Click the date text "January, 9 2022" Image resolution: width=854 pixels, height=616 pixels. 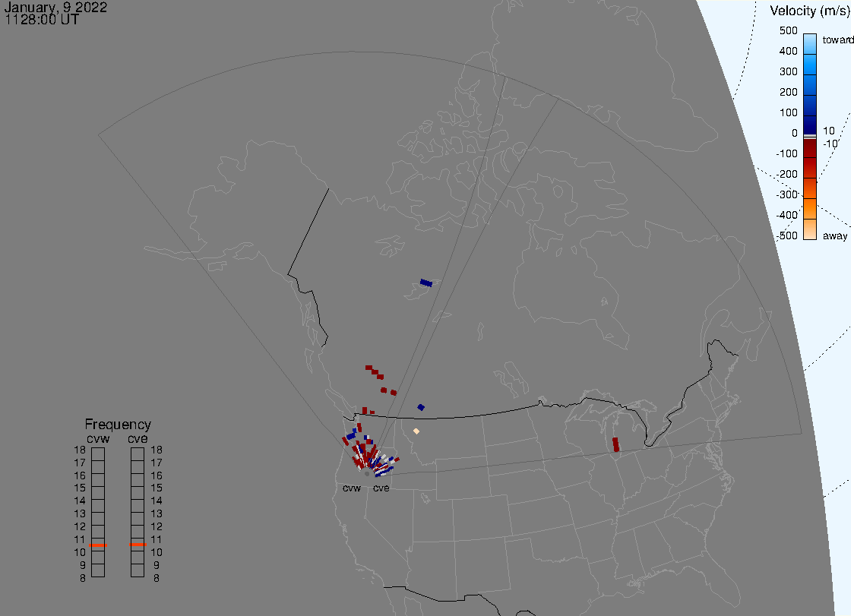coord(55,8)
